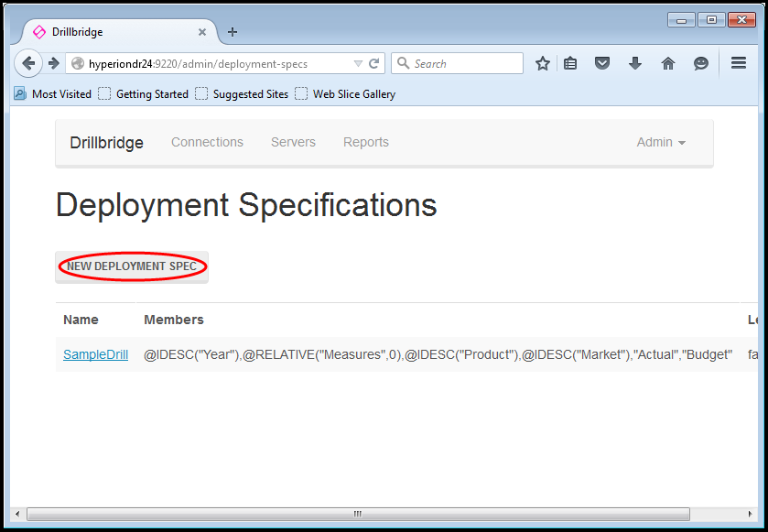Click the scroll left arrow
The width and height of the screenshot is (768, 532).
point(17,514)
